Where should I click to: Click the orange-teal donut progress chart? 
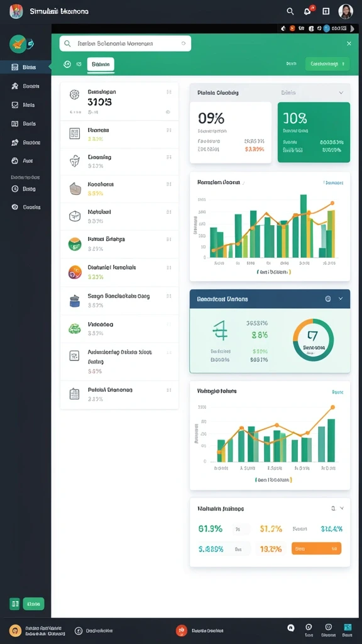[313, 340]
